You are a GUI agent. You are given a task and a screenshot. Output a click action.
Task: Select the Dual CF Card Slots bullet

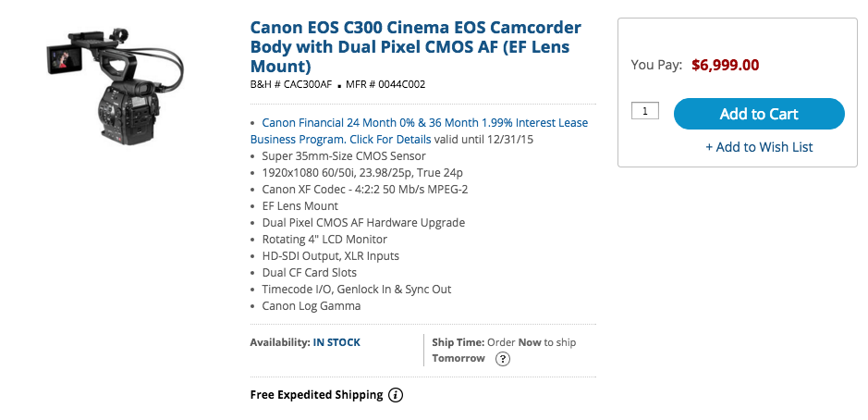310,273
